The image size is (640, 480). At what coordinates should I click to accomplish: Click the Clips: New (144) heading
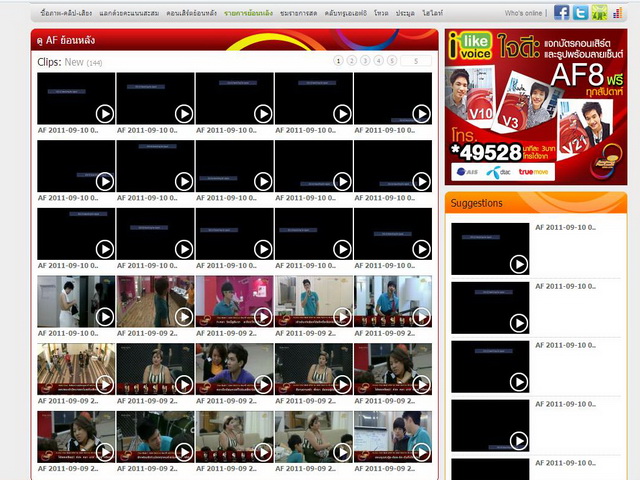pyautogui.click(x=70, y=62)
